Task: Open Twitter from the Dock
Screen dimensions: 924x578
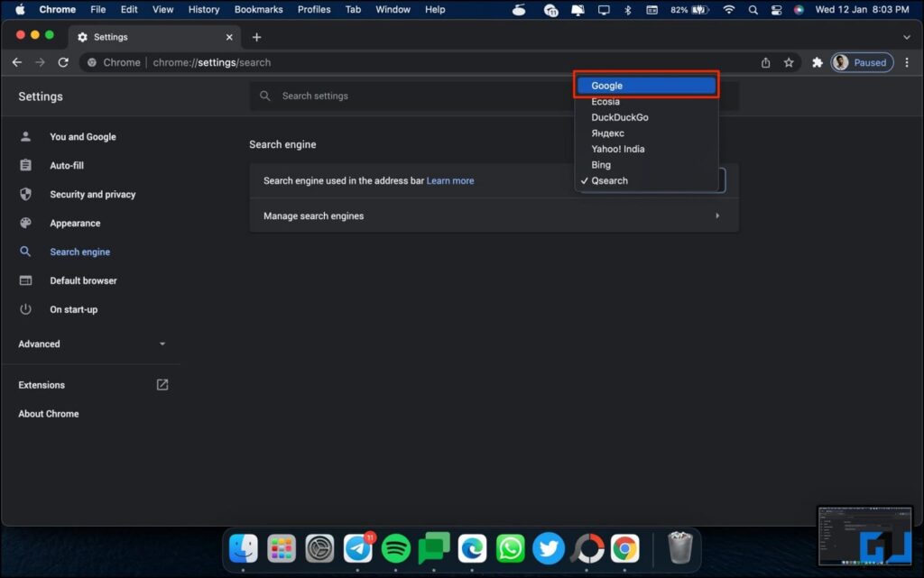Action: [x=549, y=548]
